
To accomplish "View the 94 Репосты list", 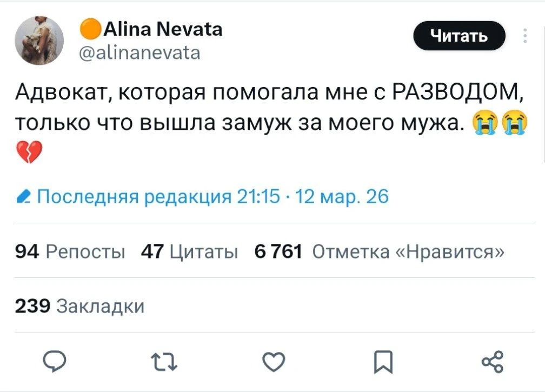I will tap(70, 251).
